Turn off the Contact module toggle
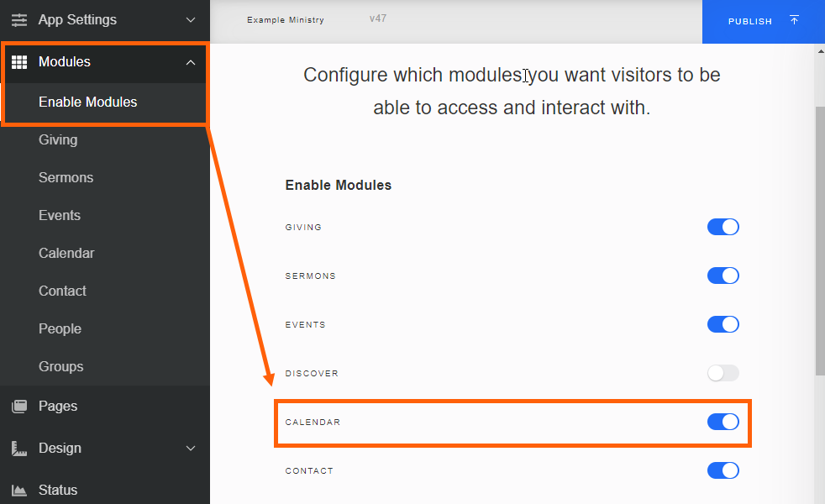Screen dimensions: 825x504 pos(723,470)
